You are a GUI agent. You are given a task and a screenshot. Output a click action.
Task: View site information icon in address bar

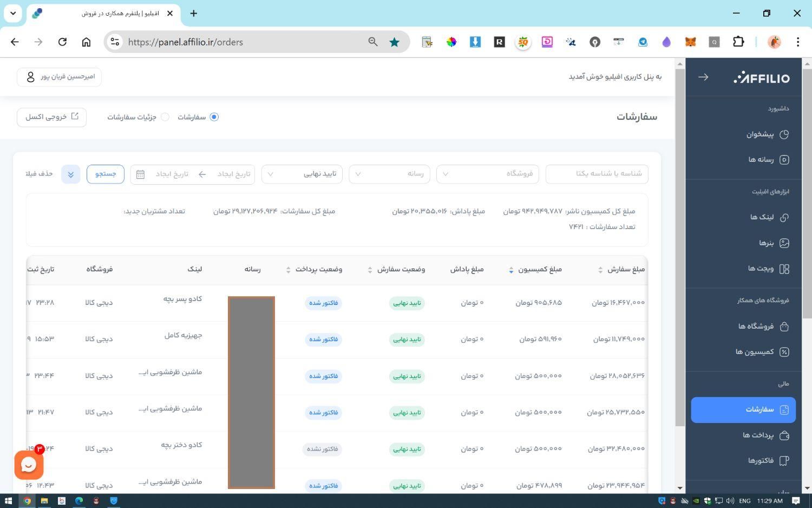click(x=115, y=42)
